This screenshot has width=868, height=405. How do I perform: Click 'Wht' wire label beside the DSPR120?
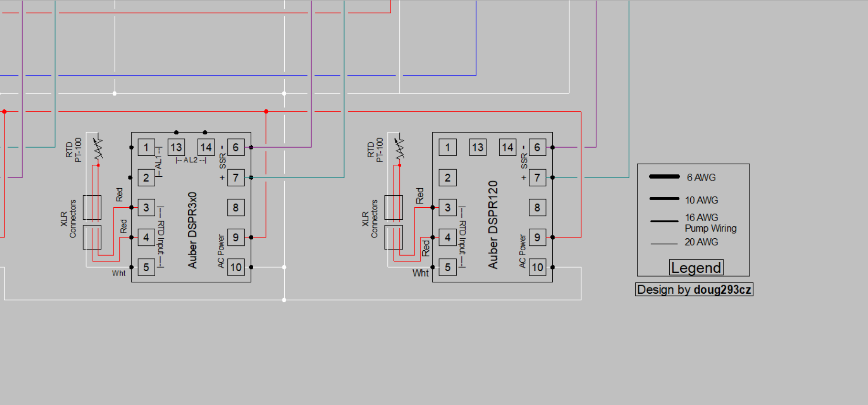pos(420,273)
